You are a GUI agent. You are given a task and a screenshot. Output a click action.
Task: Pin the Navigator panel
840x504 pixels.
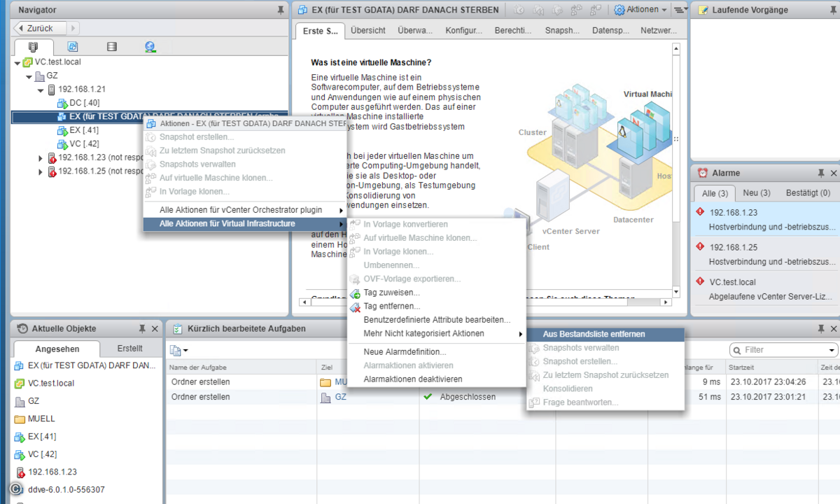(281, 10)
